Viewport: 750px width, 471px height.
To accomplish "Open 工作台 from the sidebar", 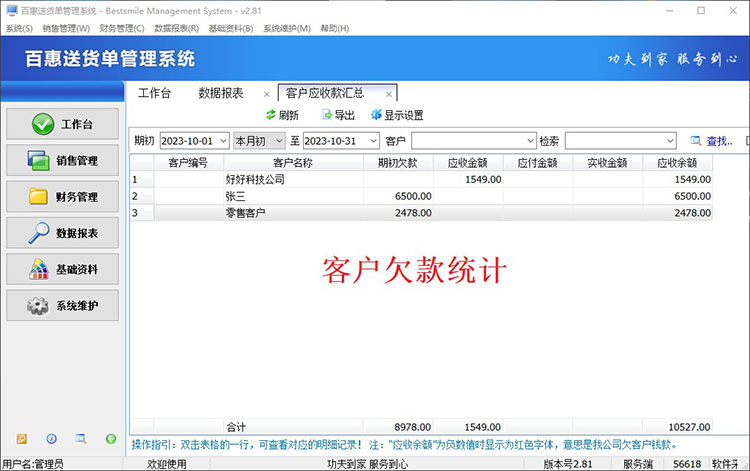I will (63, 124).
